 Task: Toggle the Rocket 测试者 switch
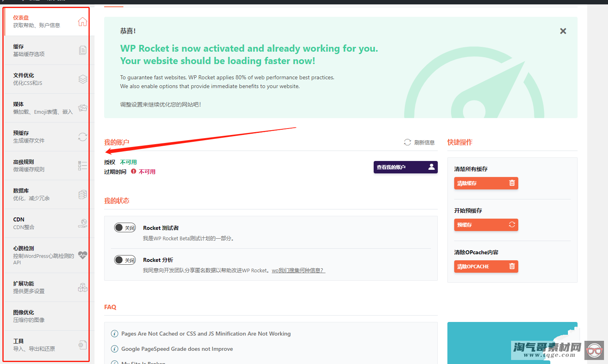[x=125, y=228]
